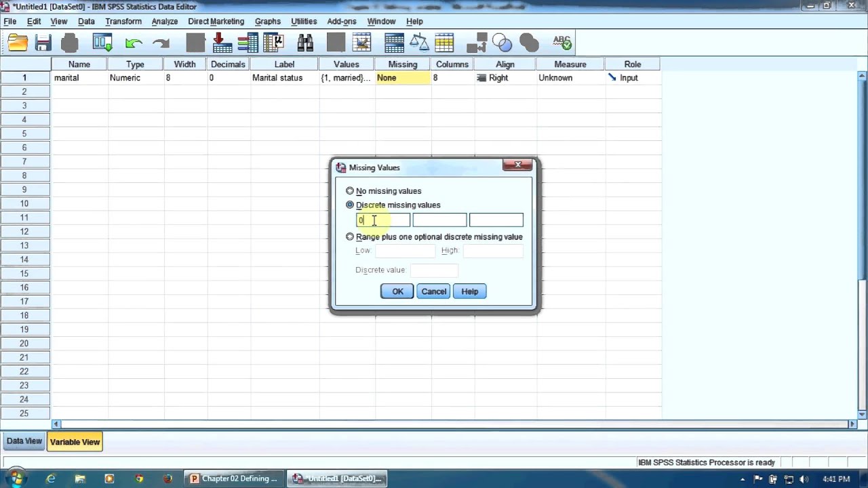Image resolution: width=868 pixels, height=488 pixels.
Task: Select the Discrete missing values option
Action: [393, 205]
